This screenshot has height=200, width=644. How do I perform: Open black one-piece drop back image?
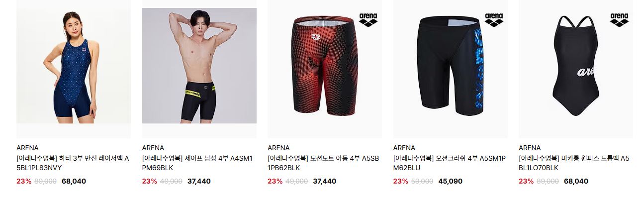[576, 69]
